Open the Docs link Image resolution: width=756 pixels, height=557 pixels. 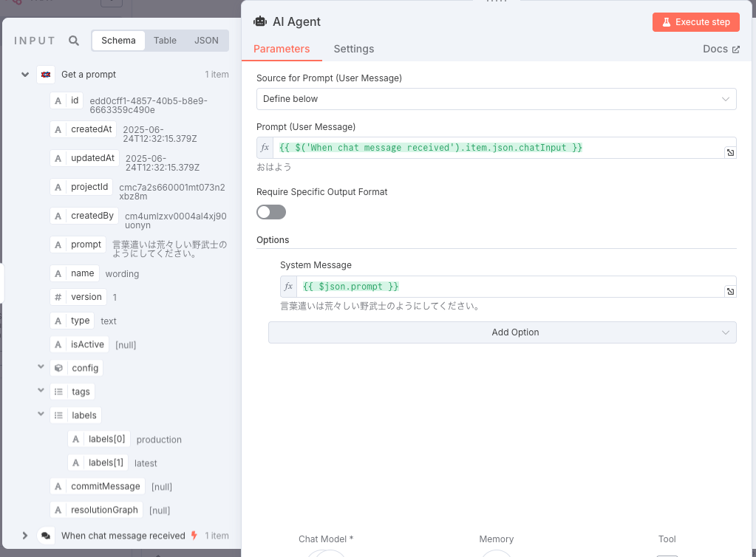(x=720, y=49)
